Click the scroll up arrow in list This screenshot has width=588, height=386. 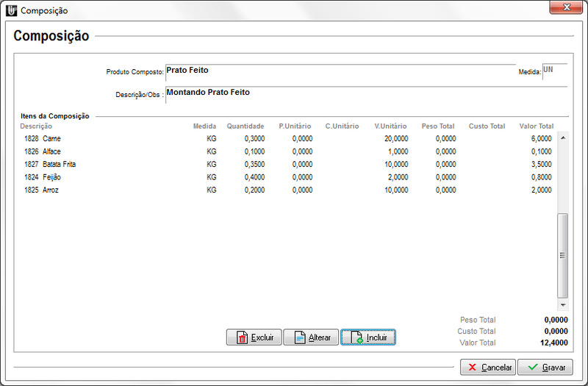click(x=563, y=137)
